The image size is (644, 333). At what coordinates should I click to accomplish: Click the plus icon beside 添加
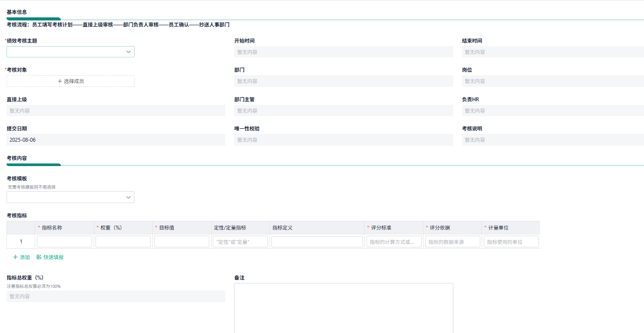click(15, 257)
